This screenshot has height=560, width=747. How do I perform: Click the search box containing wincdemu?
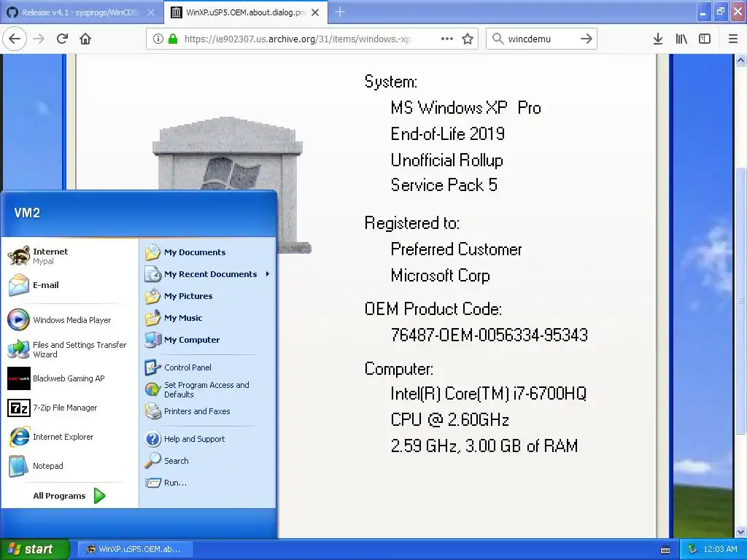coord(541,39)
